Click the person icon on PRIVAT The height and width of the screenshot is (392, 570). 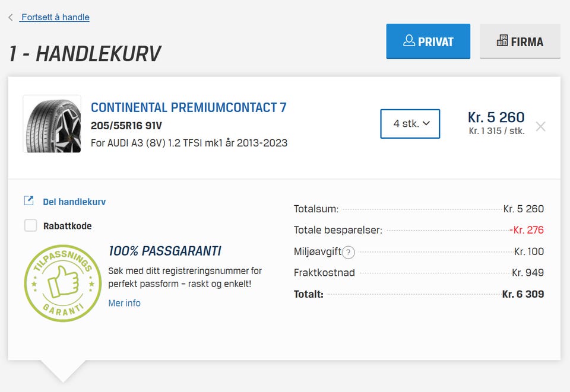pyautogui.click(x=408, y=41)
